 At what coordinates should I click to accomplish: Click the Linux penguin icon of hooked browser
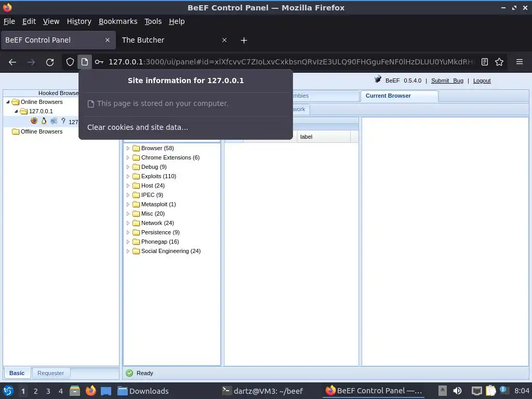pyautogui.click(x=44, y=121)
